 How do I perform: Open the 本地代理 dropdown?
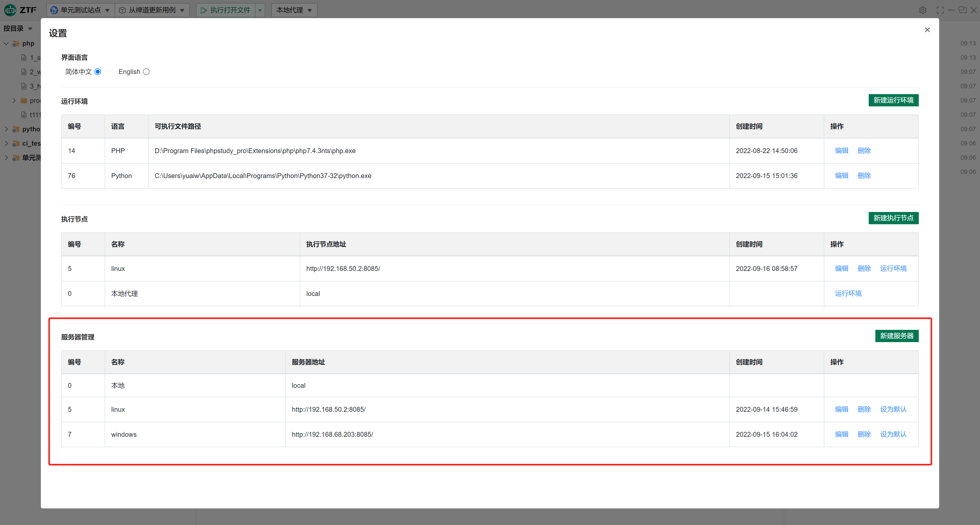[294, 10]
